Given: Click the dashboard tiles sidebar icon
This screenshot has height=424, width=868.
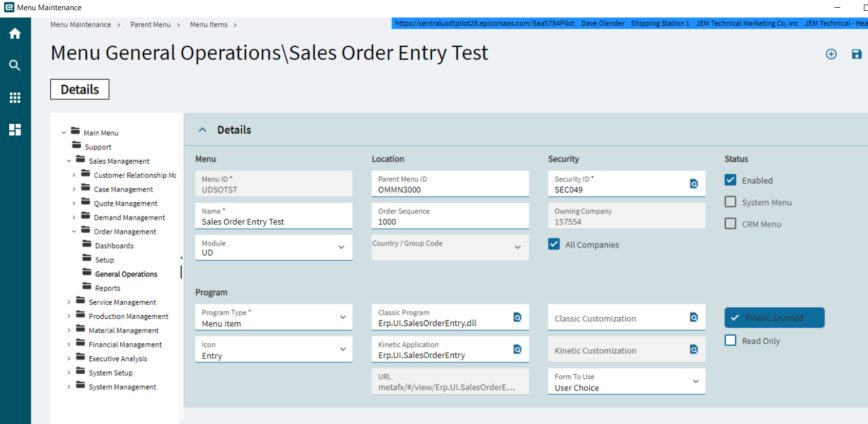Looking at the screenshot, I should 15,130.
